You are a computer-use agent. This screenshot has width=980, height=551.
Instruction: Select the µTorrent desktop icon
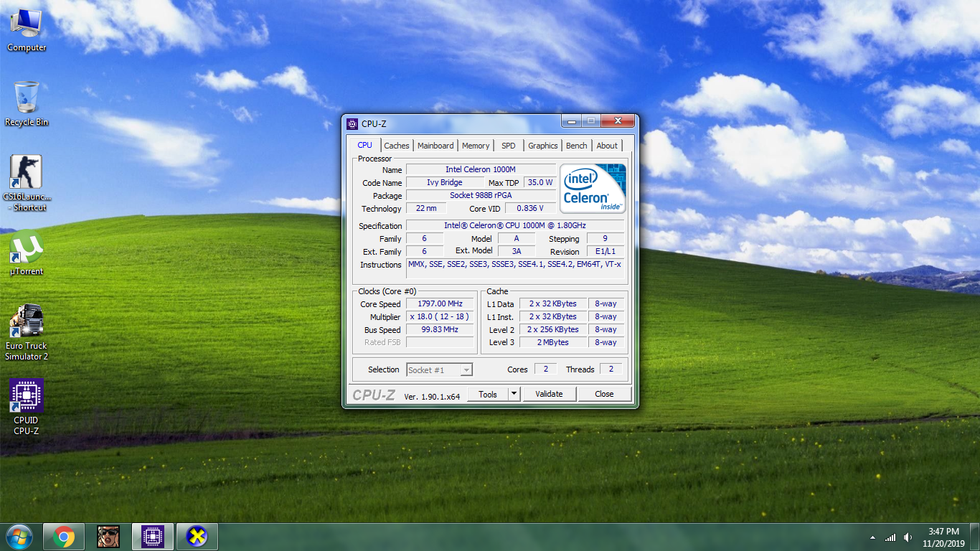tap(27, 253)
